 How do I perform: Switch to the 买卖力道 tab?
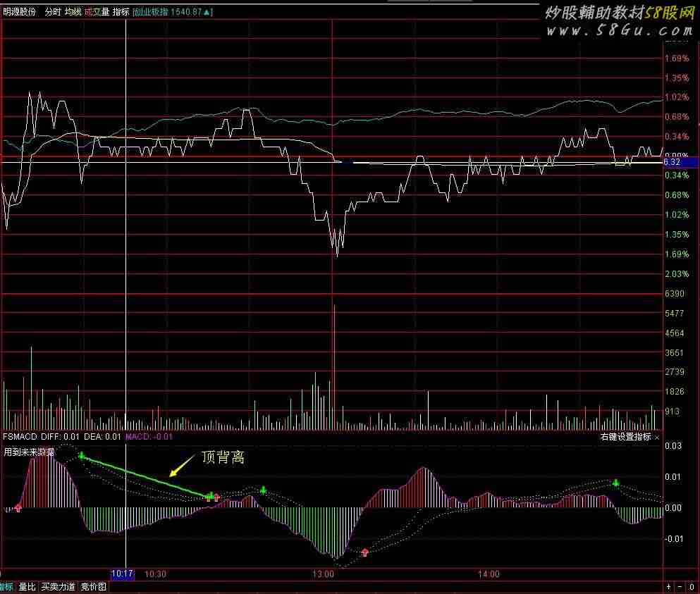(x=58, y=586)
